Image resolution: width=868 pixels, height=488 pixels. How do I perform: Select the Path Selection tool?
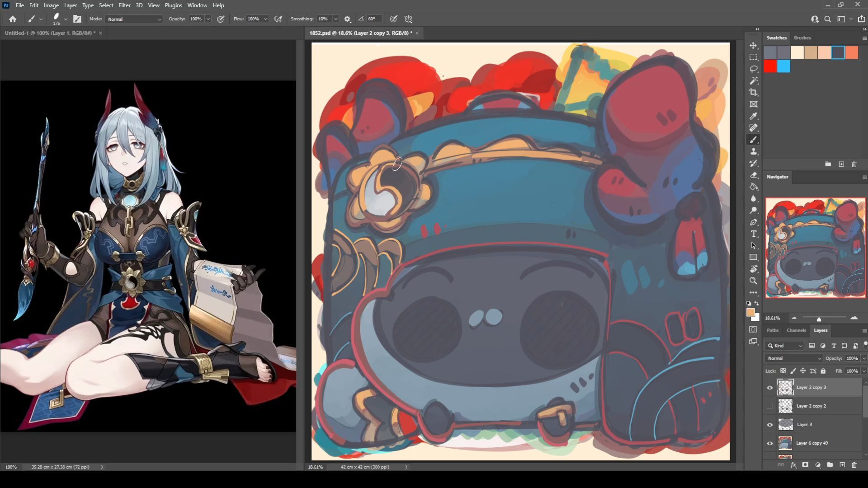(x=753, y=245)
